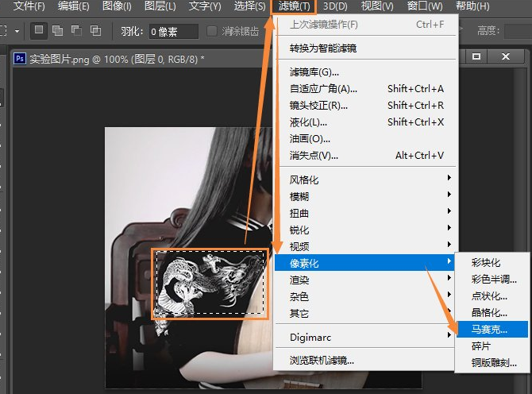
Task: Close the document window
Action: tap(506, 56)
